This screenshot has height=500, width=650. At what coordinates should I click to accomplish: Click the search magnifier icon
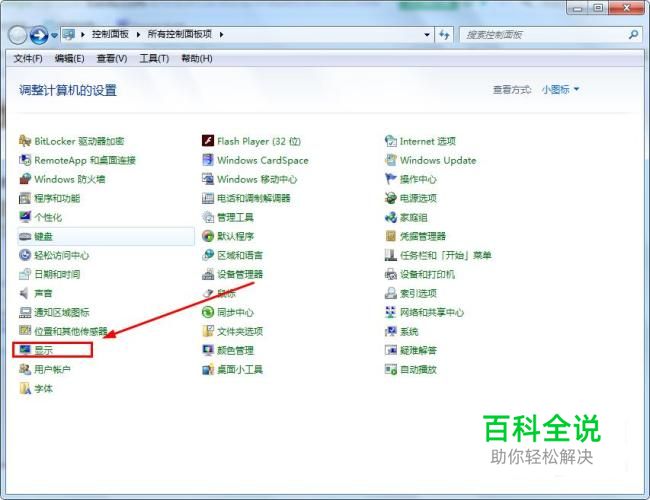click(633, 35)
